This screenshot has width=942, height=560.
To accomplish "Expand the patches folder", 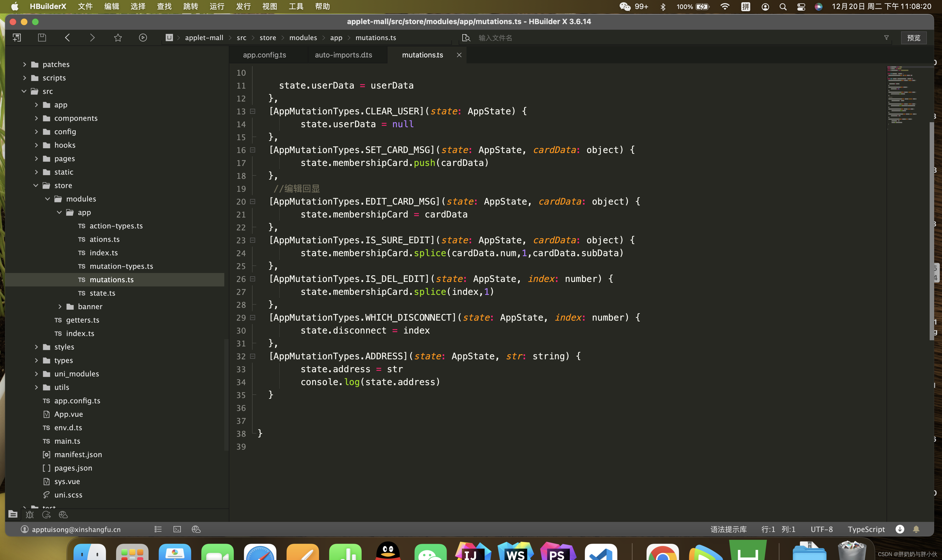I will (x=25, y=64).
